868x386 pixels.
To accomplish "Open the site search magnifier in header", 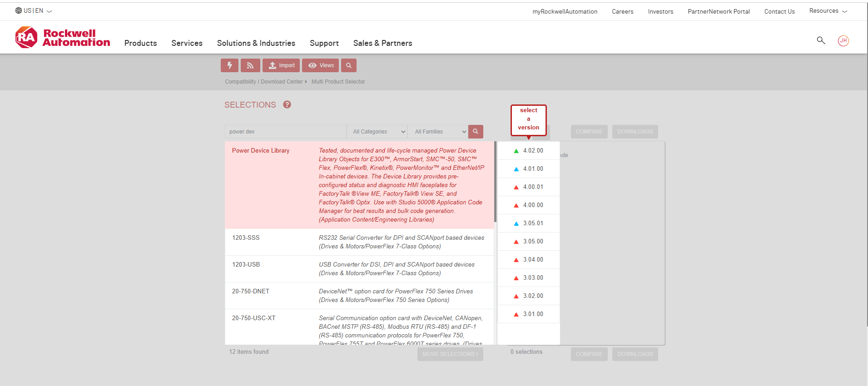I will [x=821, y=40].
